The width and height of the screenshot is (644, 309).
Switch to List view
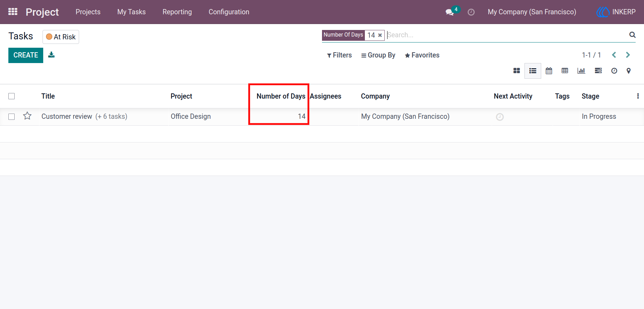coord(532,71)
